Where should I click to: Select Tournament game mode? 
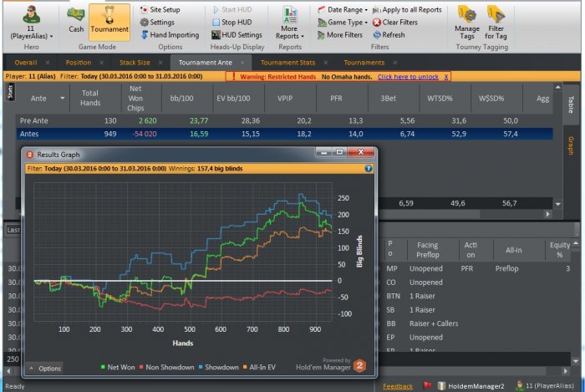[x=109, y=22]
